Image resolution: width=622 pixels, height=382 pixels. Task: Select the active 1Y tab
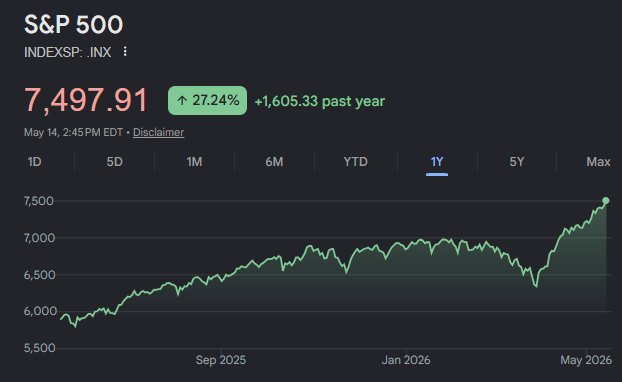(x=437, y=162)
